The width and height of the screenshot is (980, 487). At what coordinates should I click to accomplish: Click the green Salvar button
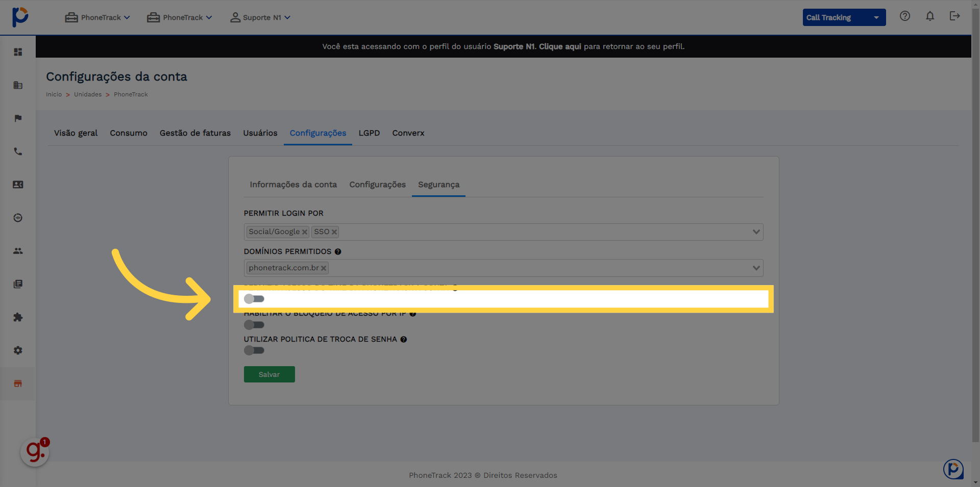[x=269, y=374]
